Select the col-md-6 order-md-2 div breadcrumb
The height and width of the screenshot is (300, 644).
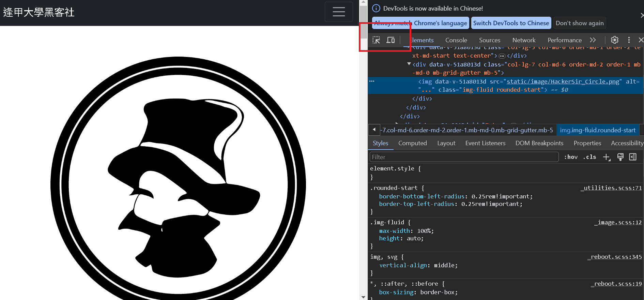pyautogui.click(x=466, y=130)
